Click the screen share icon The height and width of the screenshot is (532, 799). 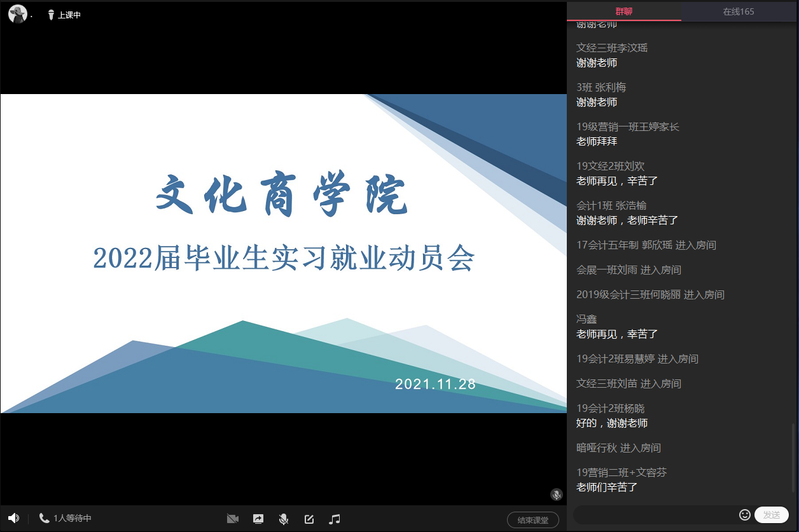[x=258, y=519]
